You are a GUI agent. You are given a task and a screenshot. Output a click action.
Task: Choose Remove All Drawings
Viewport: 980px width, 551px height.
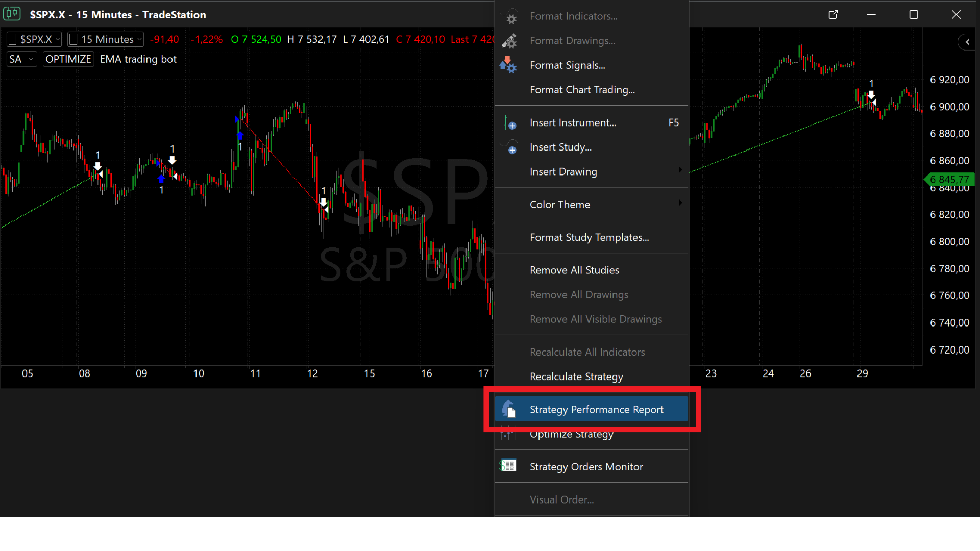pyautogui.click(x=592, y=294)
